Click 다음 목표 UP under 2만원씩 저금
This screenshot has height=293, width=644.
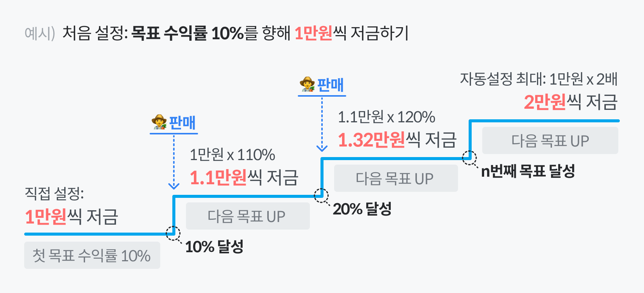pos(550,140)
